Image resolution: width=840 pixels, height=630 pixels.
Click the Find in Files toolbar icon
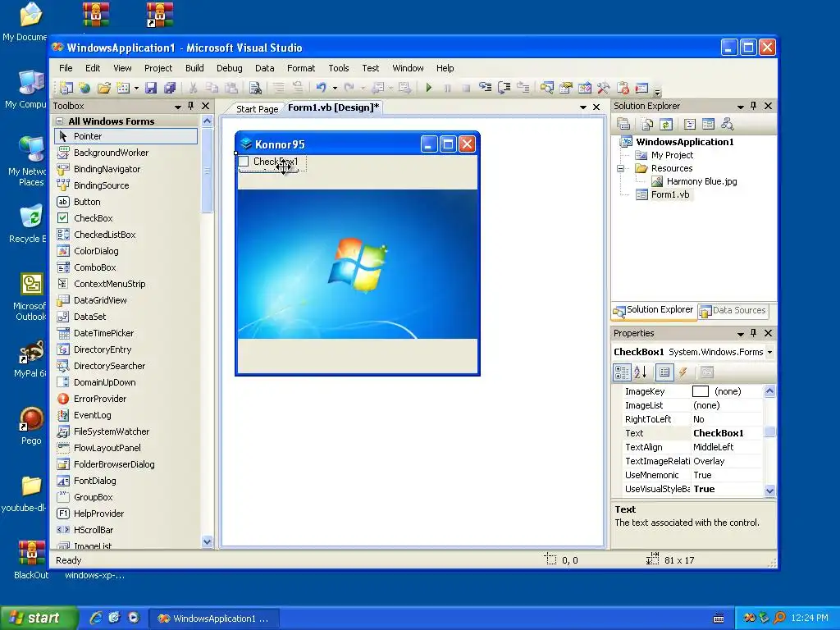click(x=255, y=88)
